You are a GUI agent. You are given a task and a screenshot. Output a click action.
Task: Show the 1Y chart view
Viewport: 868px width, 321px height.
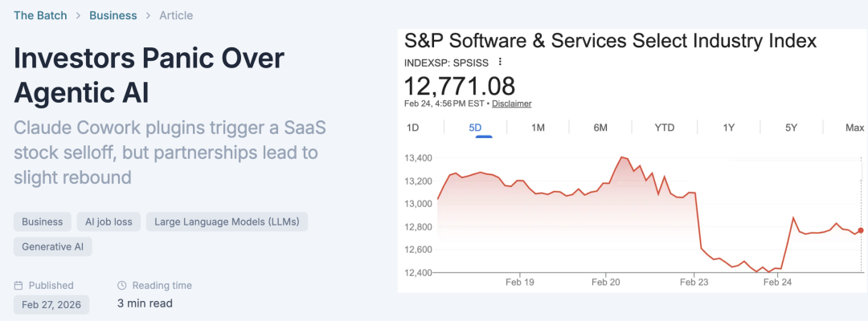(728, 128)
